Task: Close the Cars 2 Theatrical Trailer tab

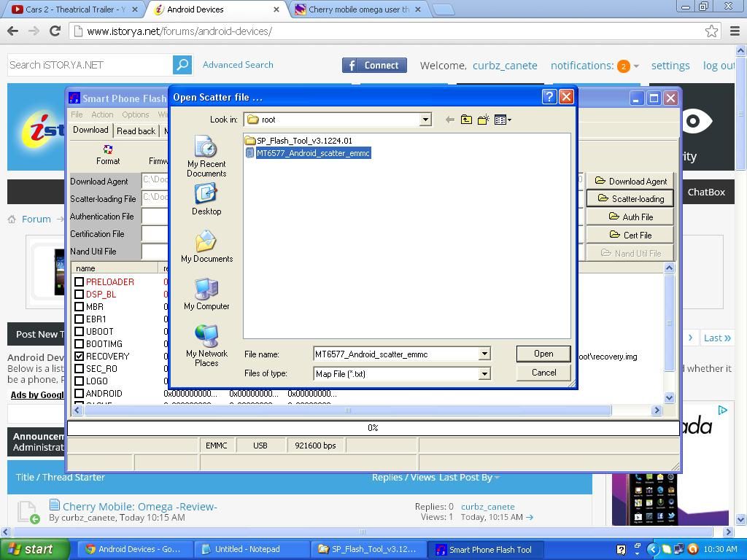Action: coord(135,9)
